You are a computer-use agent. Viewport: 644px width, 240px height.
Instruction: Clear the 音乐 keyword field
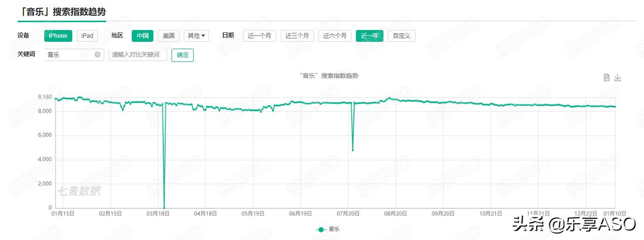click(97, 55)
